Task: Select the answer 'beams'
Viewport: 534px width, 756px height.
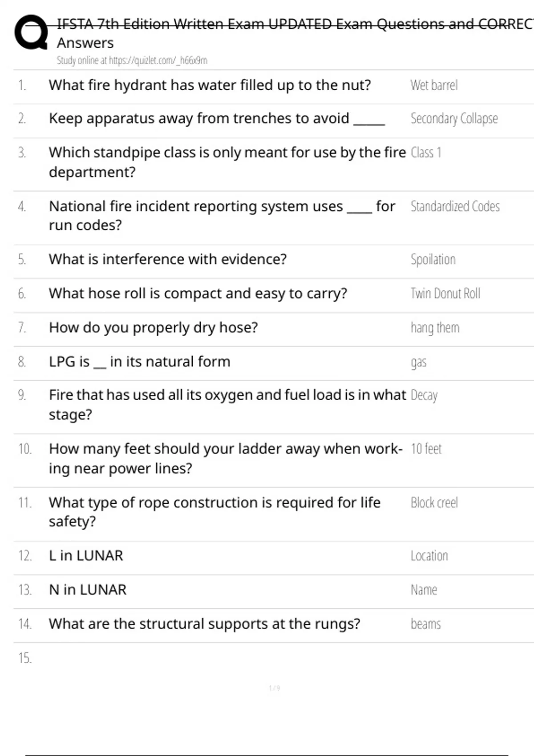Action: point(425,624)
